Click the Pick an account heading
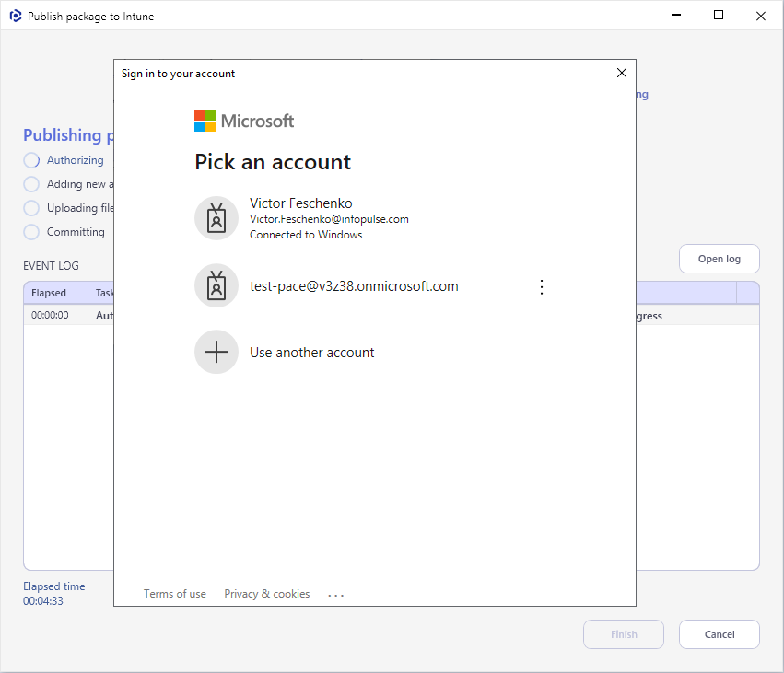This screenshot has width=784, height=673. (x=273, y=162)
